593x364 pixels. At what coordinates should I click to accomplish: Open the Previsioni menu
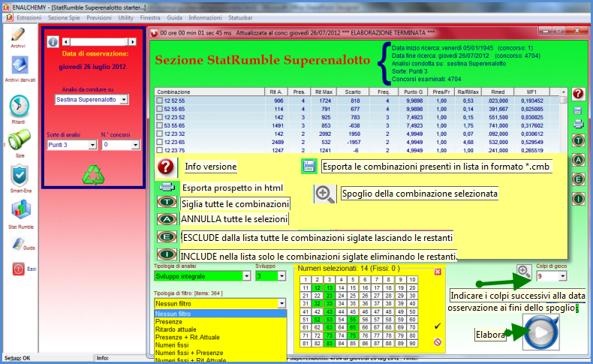tap(98, 18)
